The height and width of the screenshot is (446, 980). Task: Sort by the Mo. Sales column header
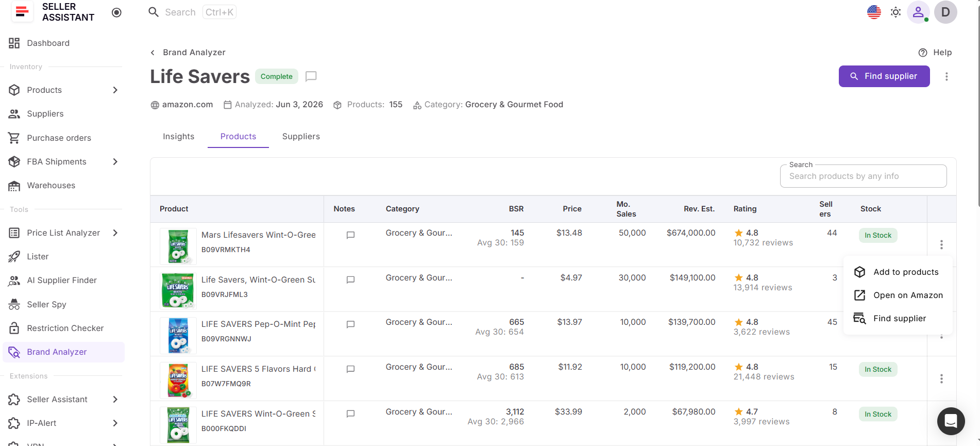(x=626, y=209)
